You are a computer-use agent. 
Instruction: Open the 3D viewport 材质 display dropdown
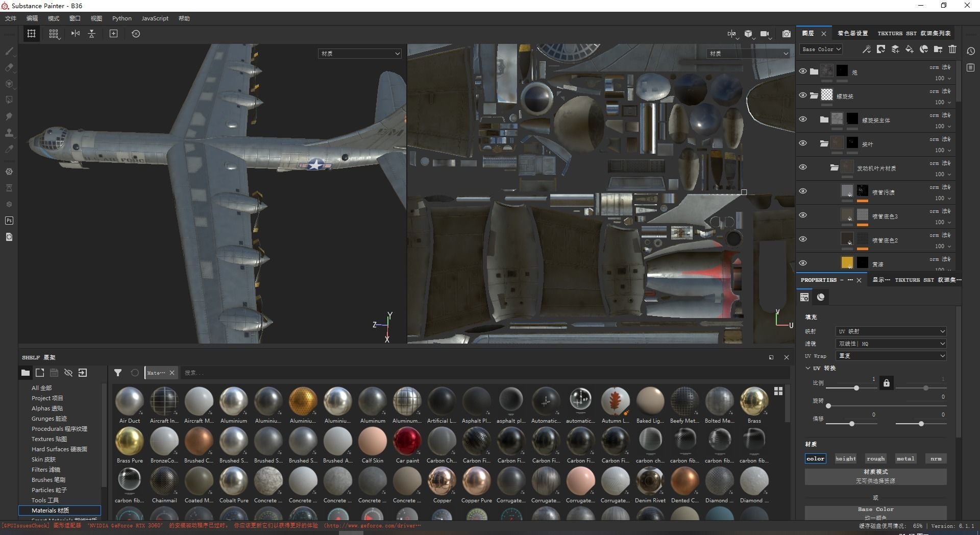click(360, 54)
